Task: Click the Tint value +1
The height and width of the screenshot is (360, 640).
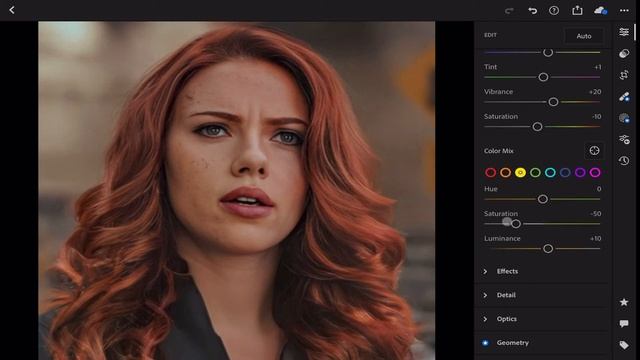Action: (598, 67)
